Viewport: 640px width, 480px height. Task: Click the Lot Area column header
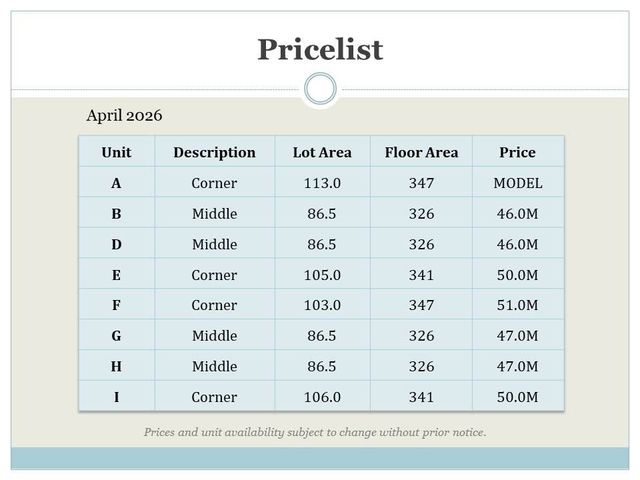pos(322,152)
